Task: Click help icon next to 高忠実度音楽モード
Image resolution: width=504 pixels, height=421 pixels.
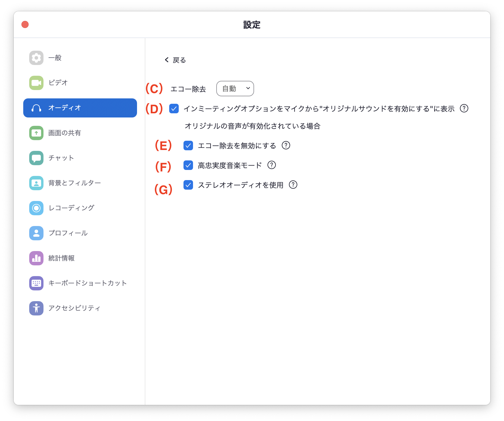Action: [x=272, y=165]
